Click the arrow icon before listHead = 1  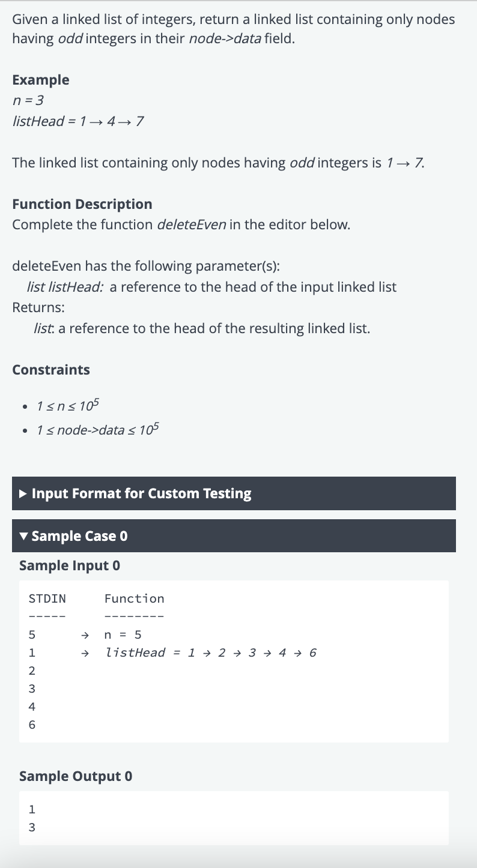[85, 653]
